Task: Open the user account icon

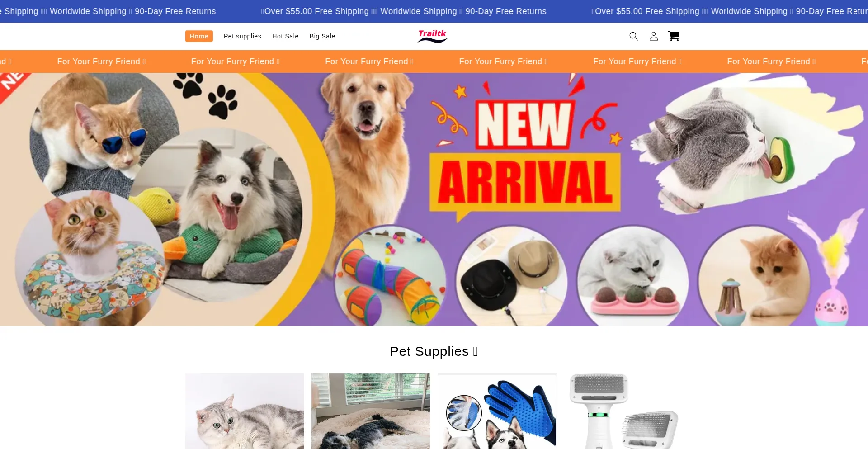Action: pos(654,36)
